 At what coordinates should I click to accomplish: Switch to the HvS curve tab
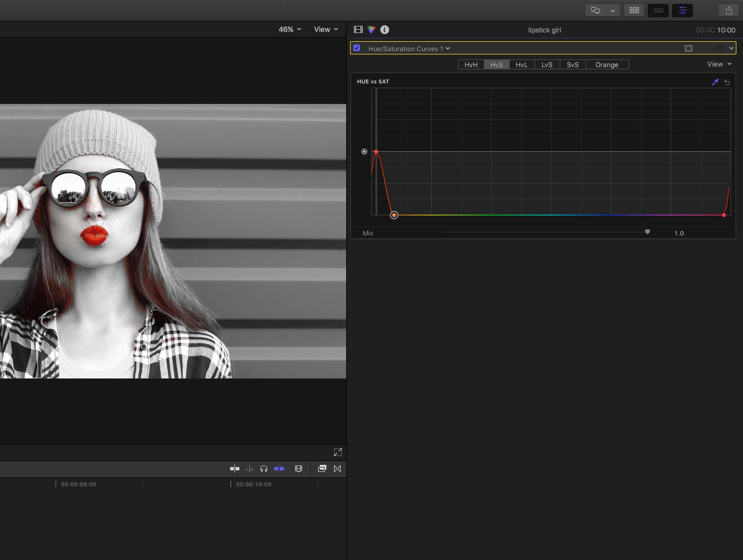tap(496, 65)
